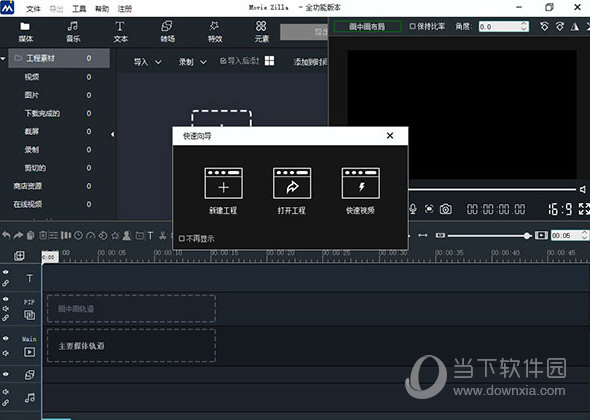Click the timeline zoom slider
Viewport: 590px width, 420px height.
489,236
